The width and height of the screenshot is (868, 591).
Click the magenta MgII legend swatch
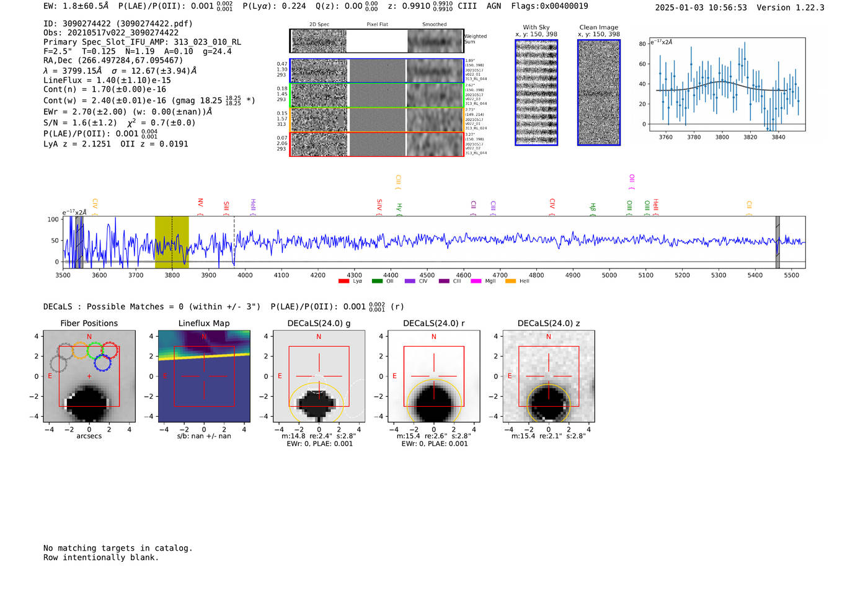[x=476, y=282]
